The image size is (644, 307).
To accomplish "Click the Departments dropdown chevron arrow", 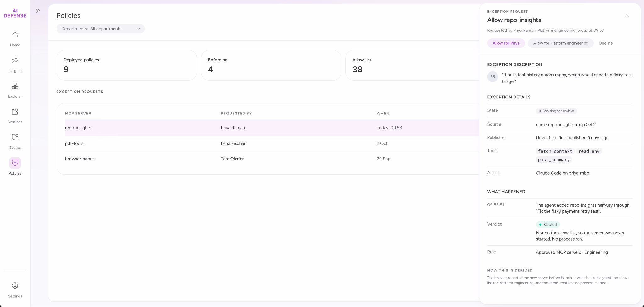I will click(138, 29).
